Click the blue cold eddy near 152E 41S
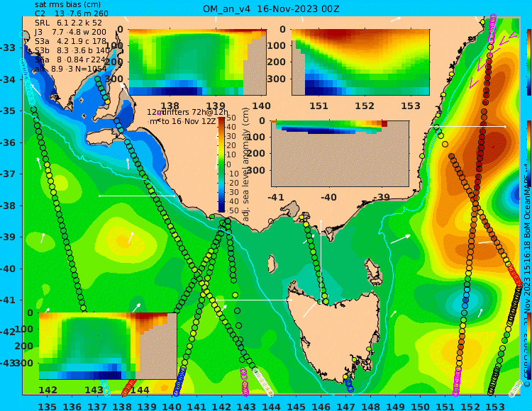 [x=465, y=302]
